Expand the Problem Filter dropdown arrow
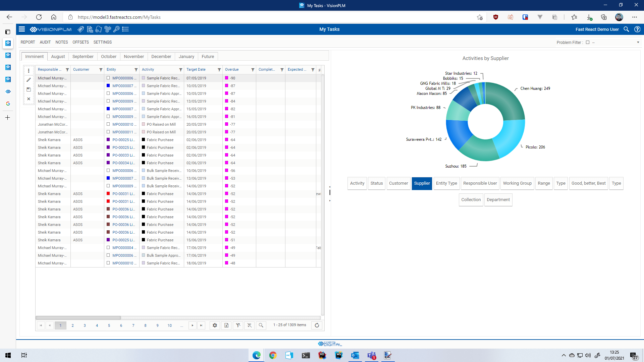The width and height of the screenshot is (644, 362). tap(638, 42)
